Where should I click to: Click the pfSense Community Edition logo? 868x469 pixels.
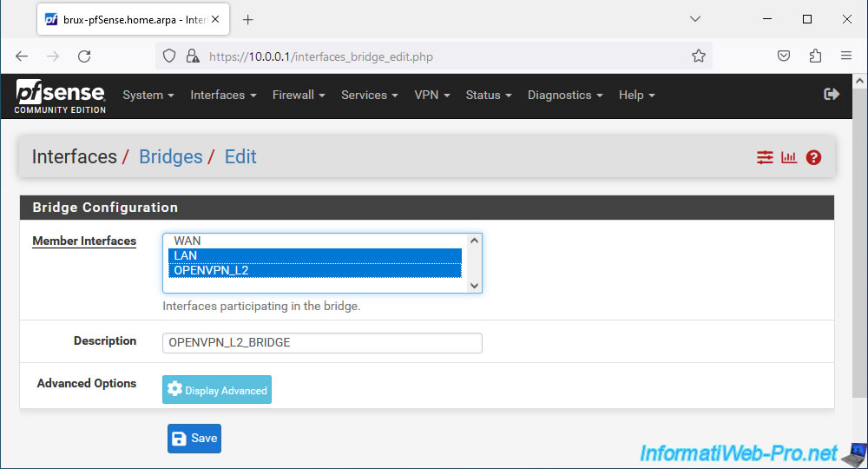pos(60,96)
